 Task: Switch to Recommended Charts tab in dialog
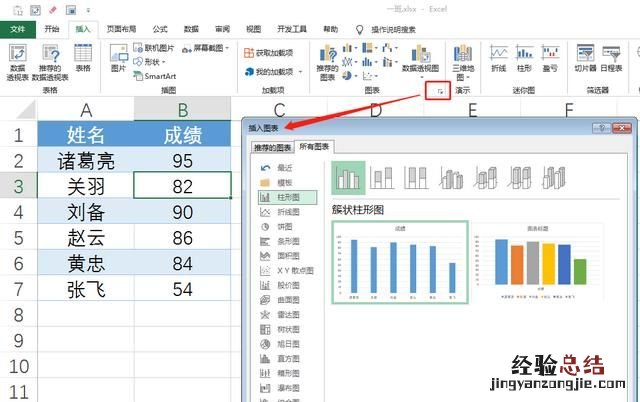pos(273,147)
